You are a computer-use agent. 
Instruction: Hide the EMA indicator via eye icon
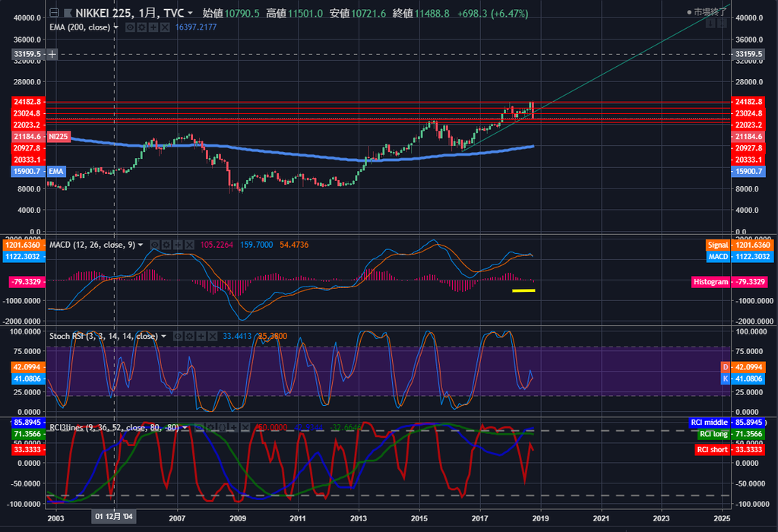[x=130, y=27]
